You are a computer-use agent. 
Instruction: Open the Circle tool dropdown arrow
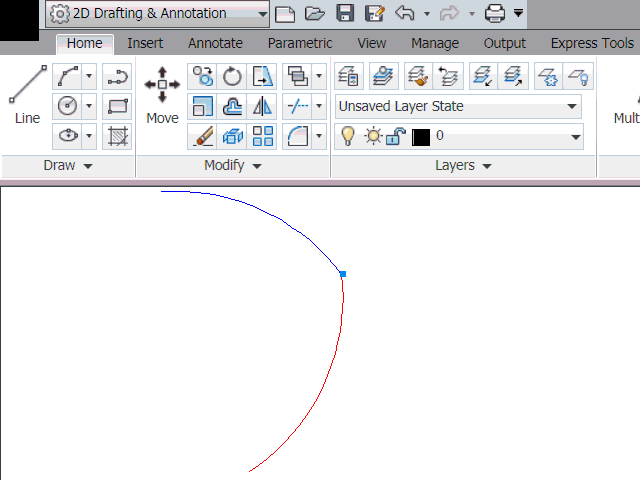89,106
